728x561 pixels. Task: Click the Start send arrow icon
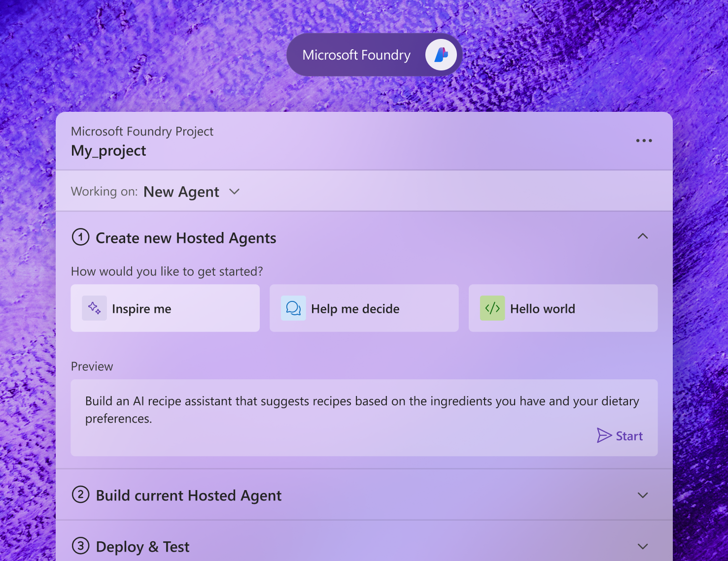tap(604, 435)
